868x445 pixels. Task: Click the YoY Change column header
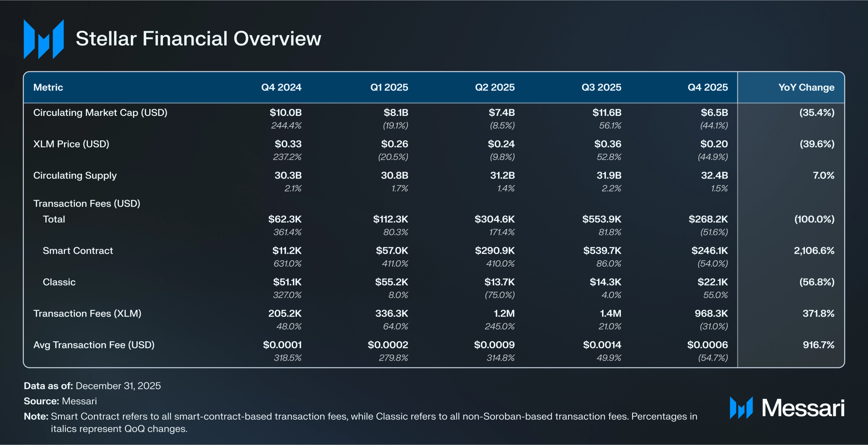point(806,88)
